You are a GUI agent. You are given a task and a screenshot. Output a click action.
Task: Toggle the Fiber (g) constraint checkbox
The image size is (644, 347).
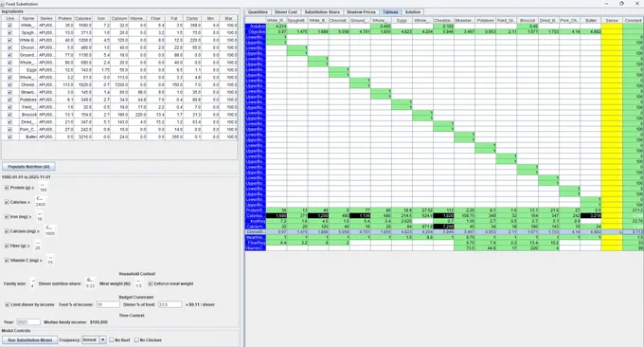click(7, 246)
